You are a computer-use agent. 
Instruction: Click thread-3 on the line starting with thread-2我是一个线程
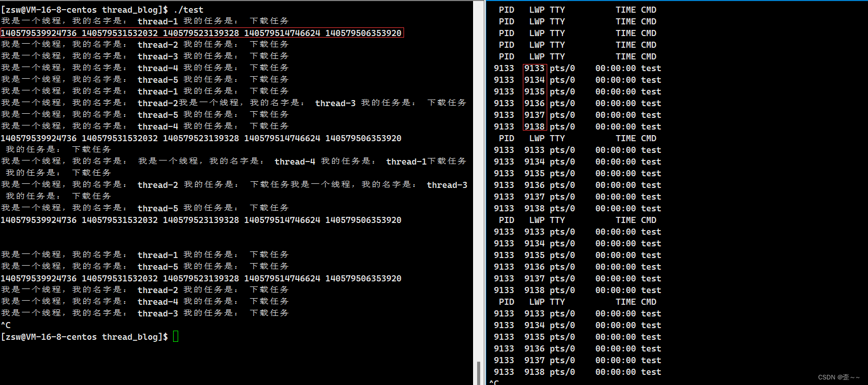[335, 103]
